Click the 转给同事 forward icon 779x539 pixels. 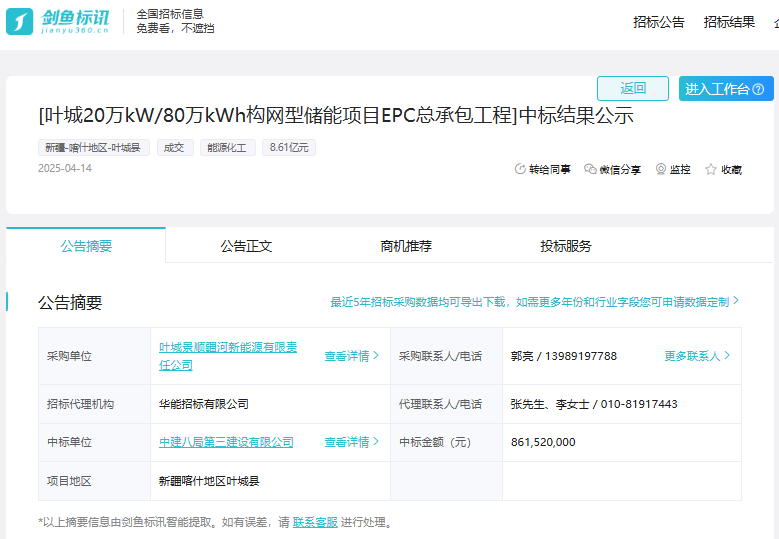click(520, 170)
